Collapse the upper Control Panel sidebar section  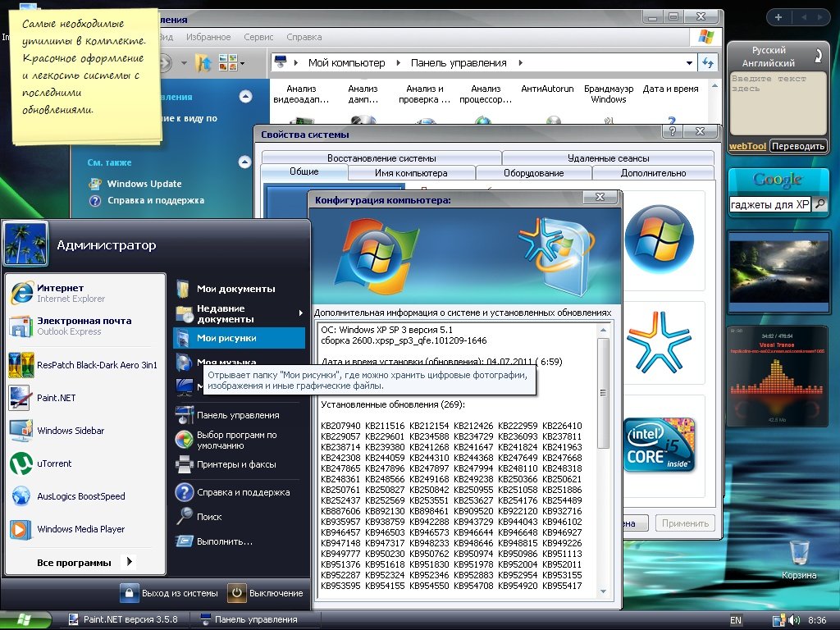pyautogui.click(x=245, y=97)
